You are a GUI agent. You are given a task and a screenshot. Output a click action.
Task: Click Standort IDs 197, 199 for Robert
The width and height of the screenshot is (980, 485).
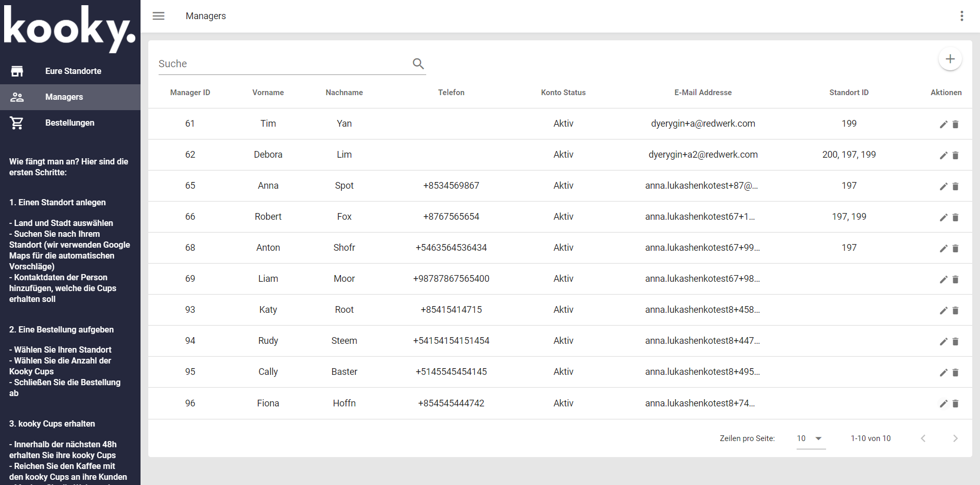[x=849, y=217]
